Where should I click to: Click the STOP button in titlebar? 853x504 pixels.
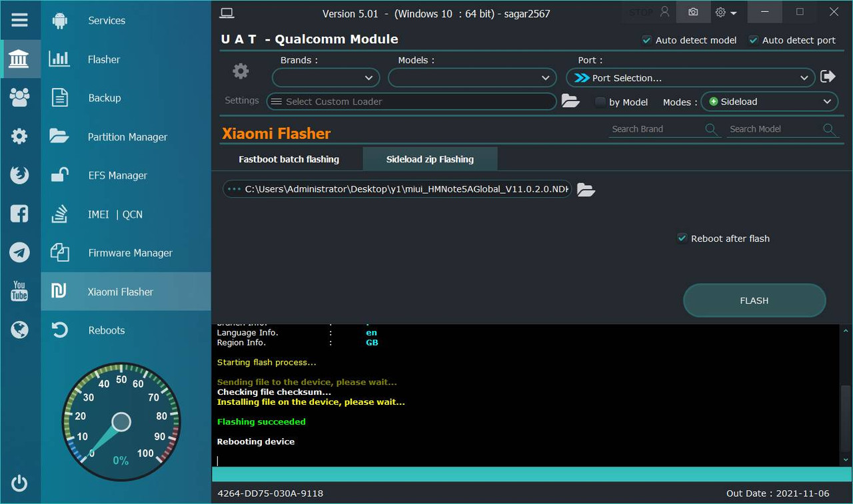point(640,12)
